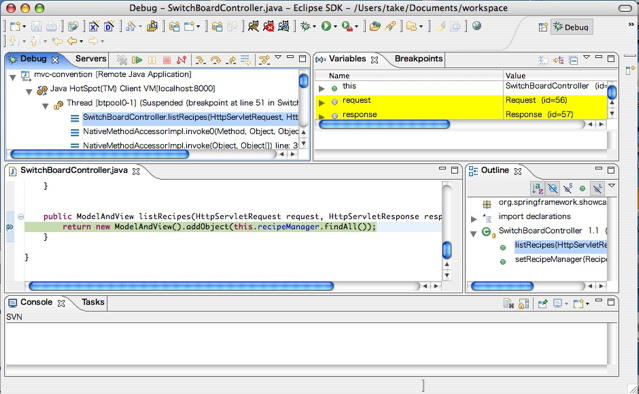The height and width of the screenshot is (394, 639).
Task: Expand the 'this' variable row
Action: coord(322,88)
